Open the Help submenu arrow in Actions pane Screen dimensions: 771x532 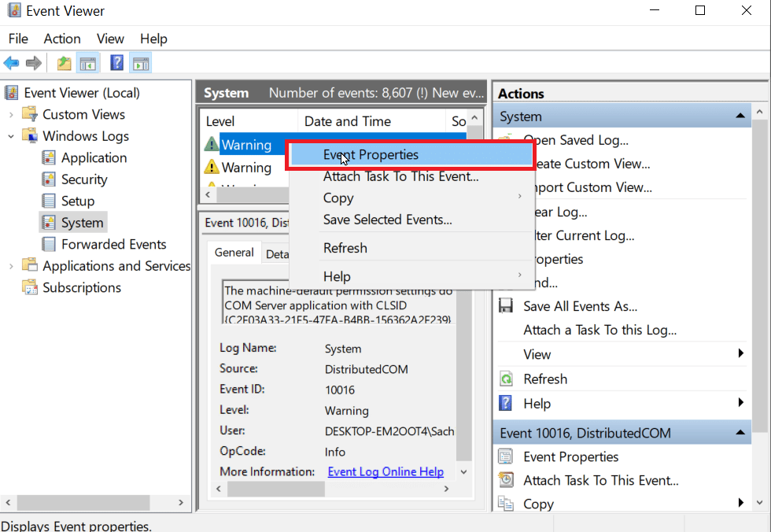pos(741,403)
